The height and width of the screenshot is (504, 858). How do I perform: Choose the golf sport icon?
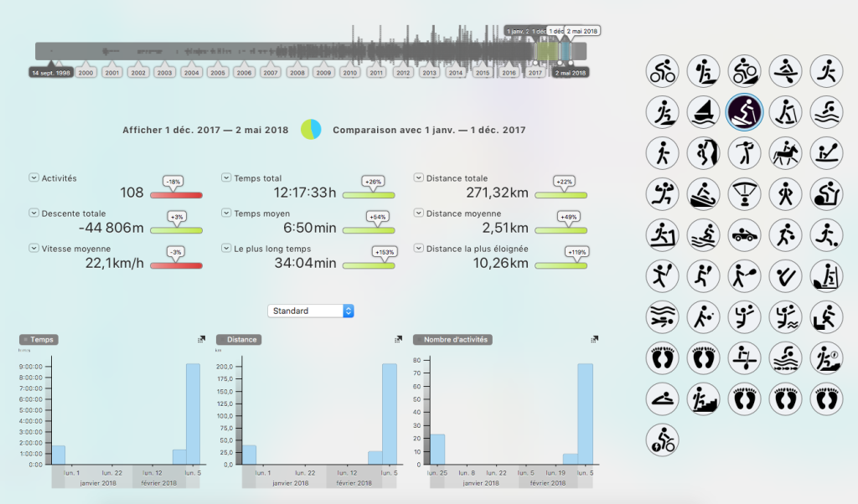tap(743, 151)
